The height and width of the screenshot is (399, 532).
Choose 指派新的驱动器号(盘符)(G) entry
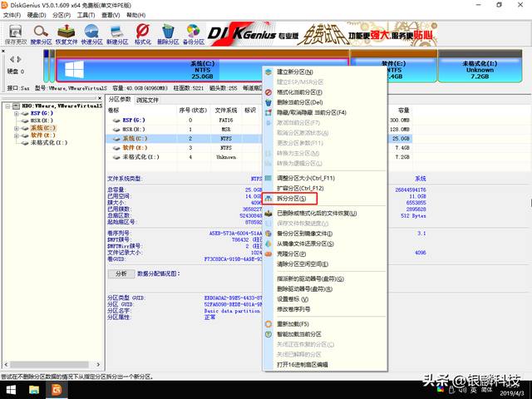tap(326, 279)
